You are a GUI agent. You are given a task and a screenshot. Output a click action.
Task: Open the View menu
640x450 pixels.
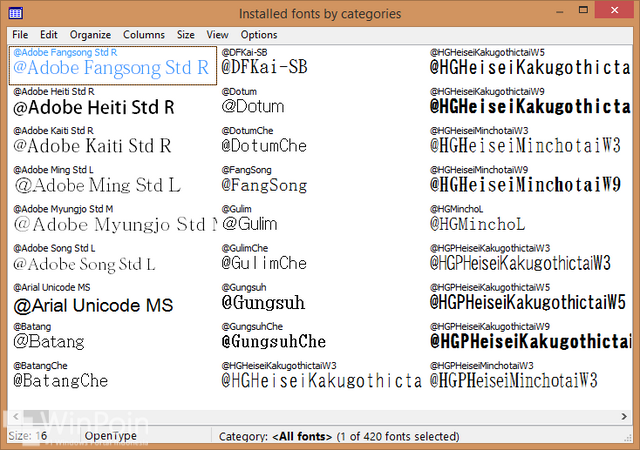[x=217, y=35]
